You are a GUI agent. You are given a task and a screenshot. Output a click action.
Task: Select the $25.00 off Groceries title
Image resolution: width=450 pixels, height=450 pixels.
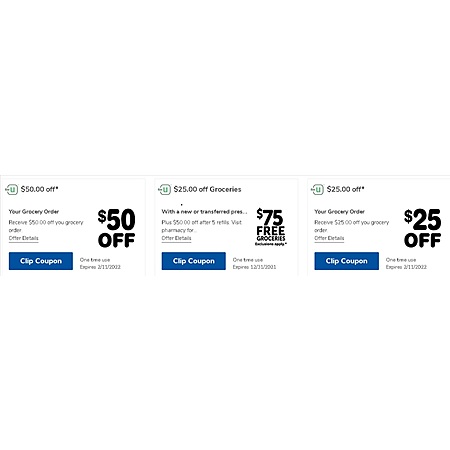click(207, 189)
